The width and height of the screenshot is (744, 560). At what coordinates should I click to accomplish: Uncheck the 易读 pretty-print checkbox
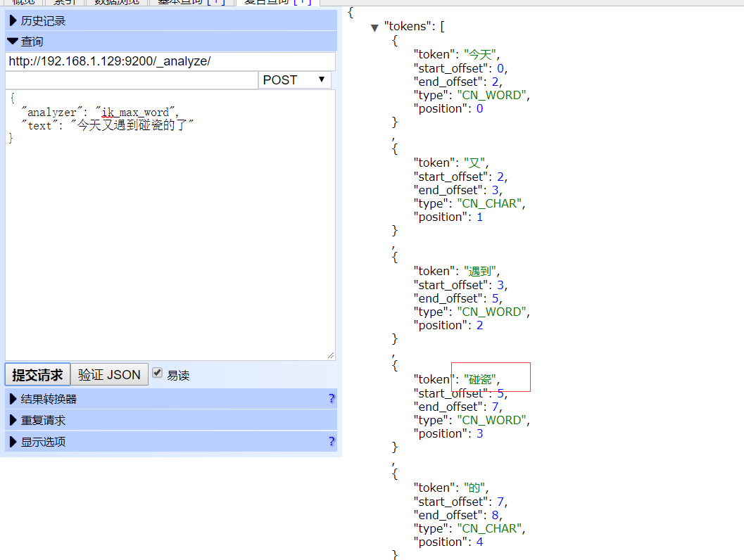click(158, 374)
